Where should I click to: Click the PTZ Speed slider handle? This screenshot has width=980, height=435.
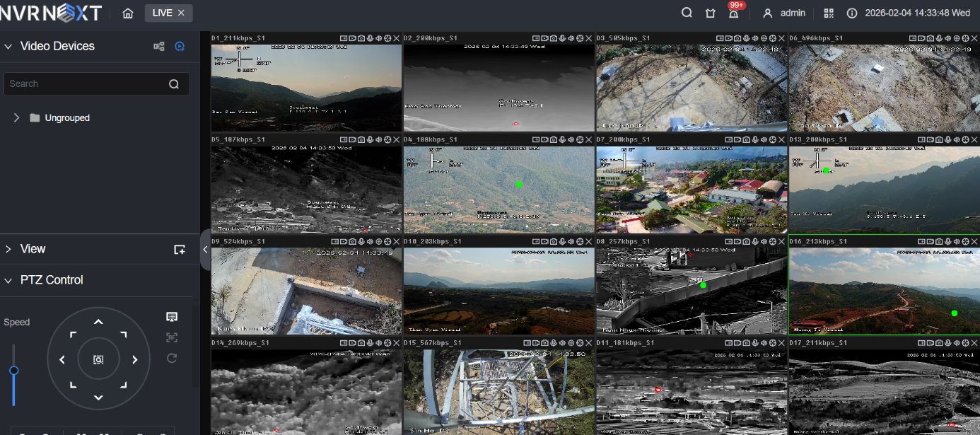(13, 371)
